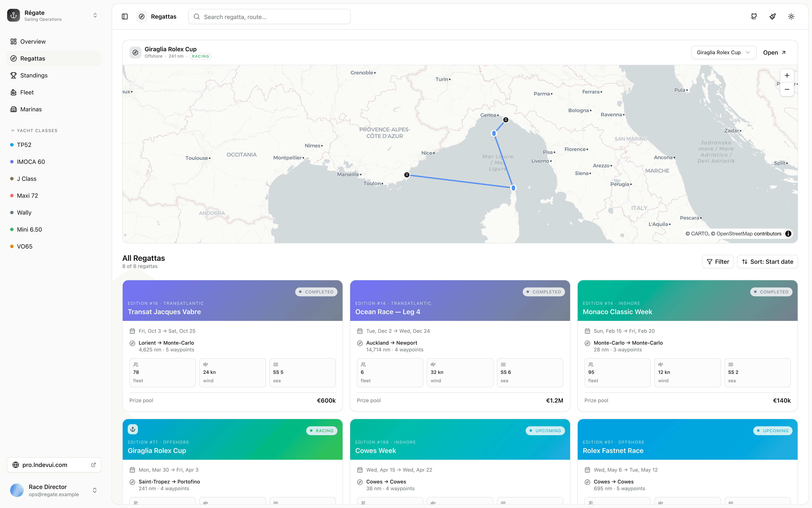Open the Giraglia Rolex Cup regatta card
The height and width of the screenshot is (508, 812).
pos(232,462)
